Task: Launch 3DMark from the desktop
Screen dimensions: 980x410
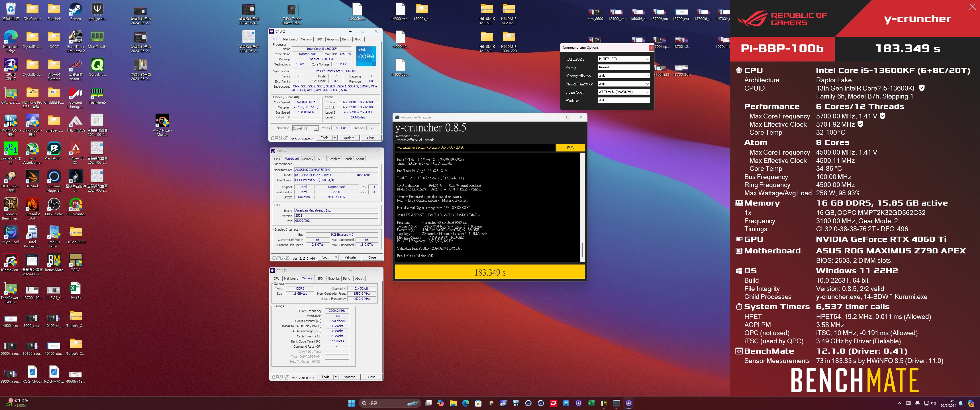Action: coord(32,179)
